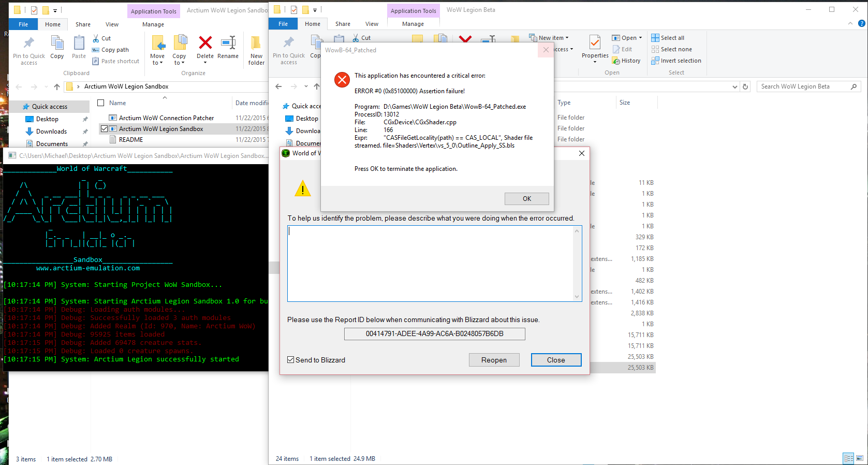
Task: Click refresh button beside Legion Beta address bar
Action: coord(745,86)
